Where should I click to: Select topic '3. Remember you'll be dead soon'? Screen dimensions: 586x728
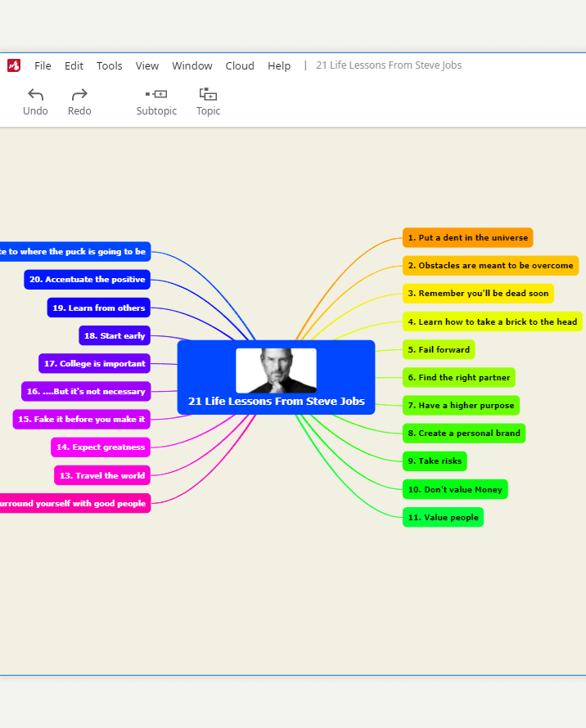(478, 294)
